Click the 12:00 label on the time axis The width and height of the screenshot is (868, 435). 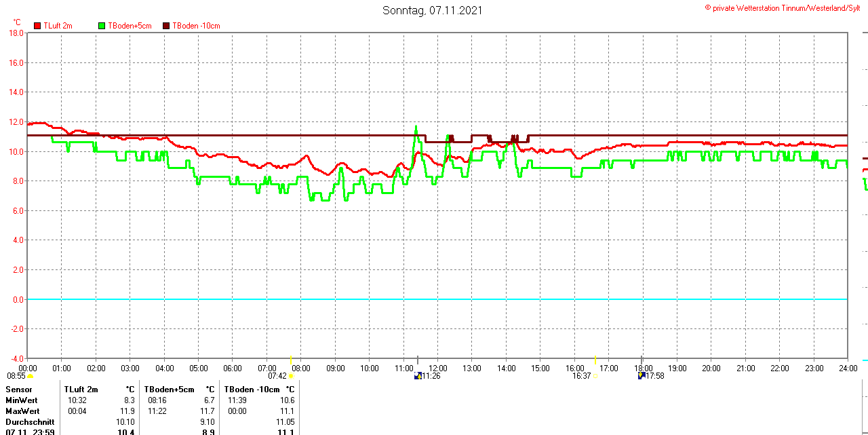(437, 368)
